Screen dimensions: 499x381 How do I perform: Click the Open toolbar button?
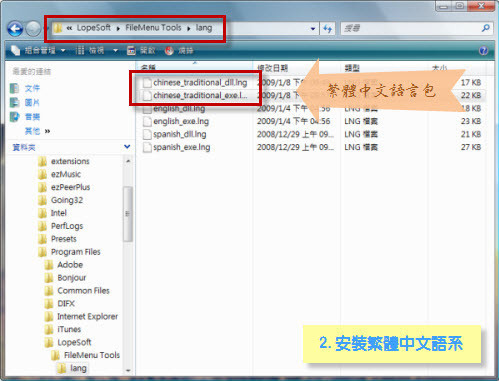pyautogui.click(x=141, y=51)
